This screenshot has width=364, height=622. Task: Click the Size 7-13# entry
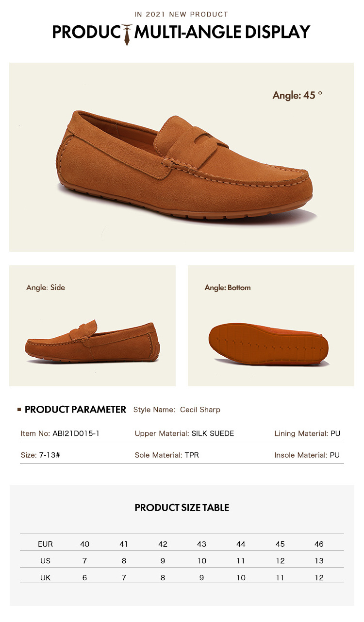point(40,455)
